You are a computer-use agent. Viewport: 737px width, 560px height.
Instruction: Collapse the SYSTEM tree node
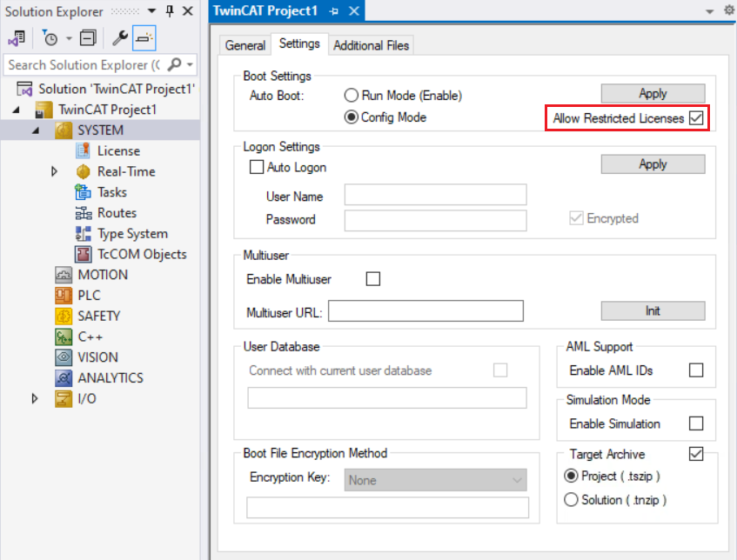pyautogui.click(x=36, y=130)
